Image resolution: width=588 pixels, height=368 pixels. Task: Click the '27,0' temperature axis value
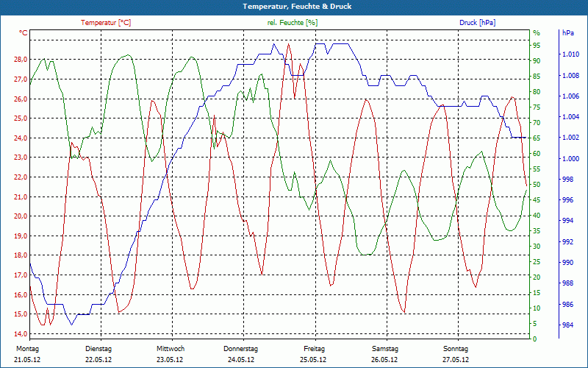(21, 79)
